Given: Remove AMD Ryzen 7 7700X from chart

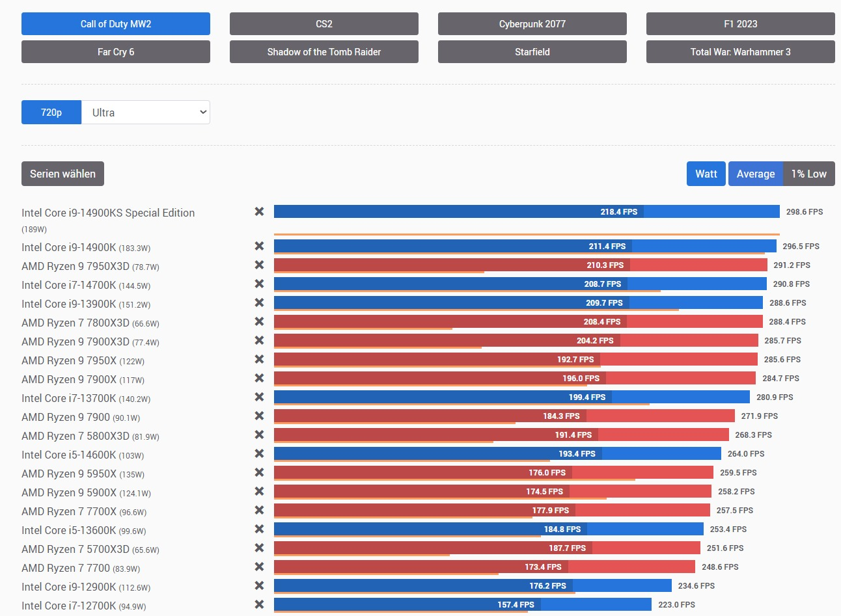Looking at the screenshot, I should (x=259, y=510).
